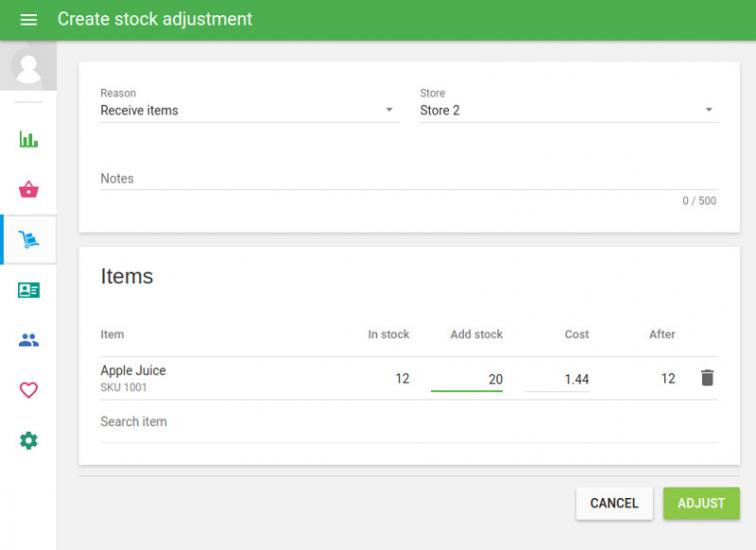756x550 pixels.
Task: Select the Inventory management trolley icon
Action: pyautogui.click(x=28, y=240)
